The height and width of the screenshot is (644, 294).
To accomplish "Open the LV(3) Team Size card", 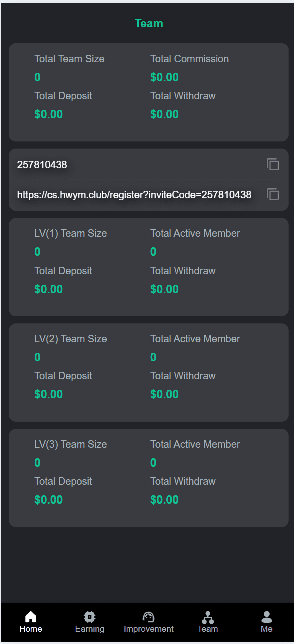I will click(149, 478).
